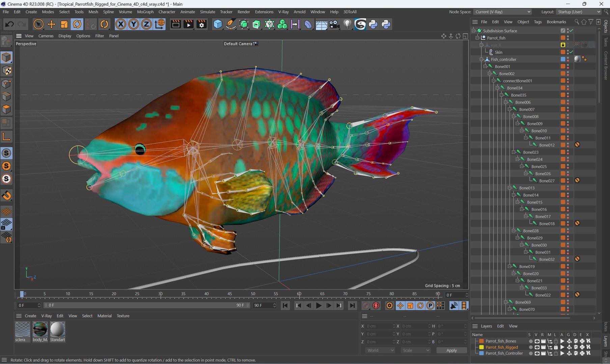
Task: Open Texture menu in Material Manager
Action: coord(123,316)
